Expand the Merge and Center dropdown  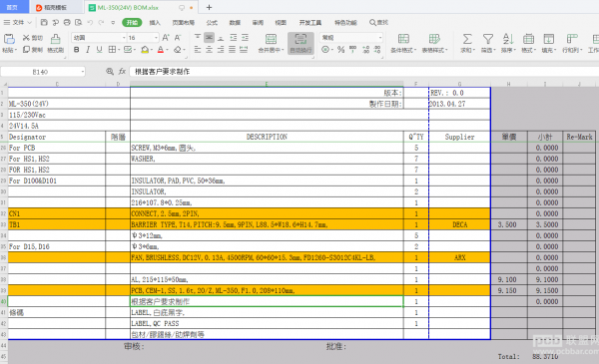283,51
